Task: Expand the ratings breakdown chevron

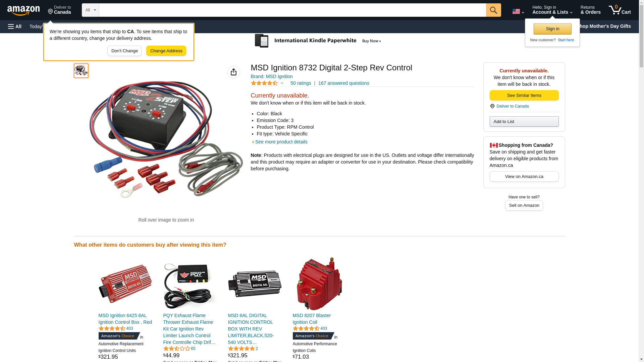Action: (282, 83)
